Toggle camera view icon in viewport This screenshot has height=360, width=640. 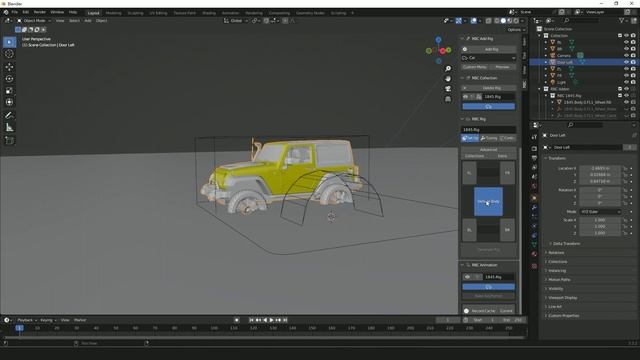pos(448,89)
